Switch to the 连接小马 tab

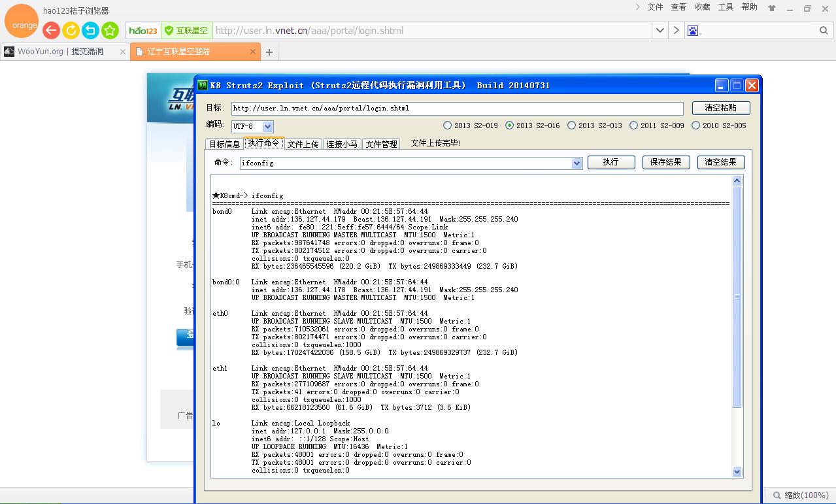click(x=342, y=144)
